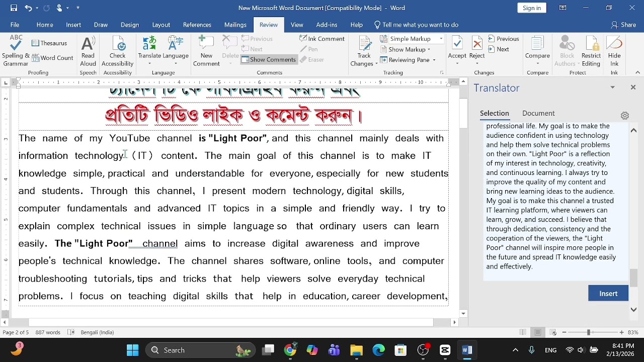Open Windows Start menu
Image resolution: width=644 pixels, height=362 pixels.
[x=133, y=350]
